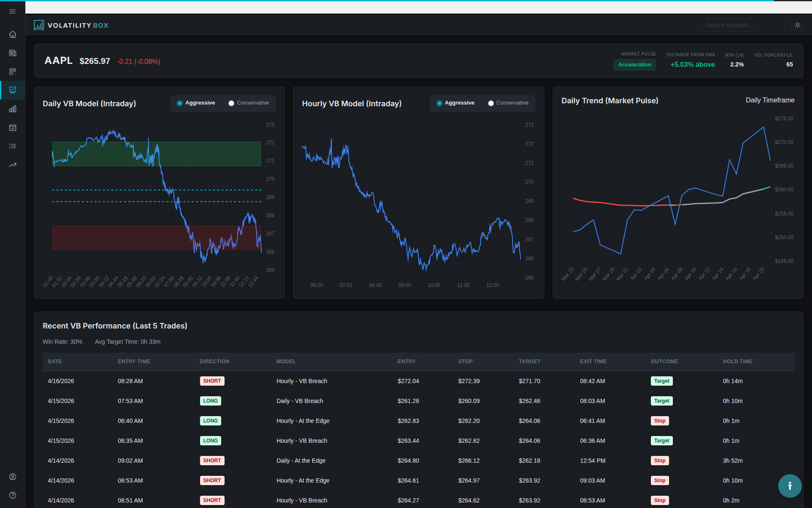Open the help question mark icon
The image size is (812, 508).
pos(13,495)
